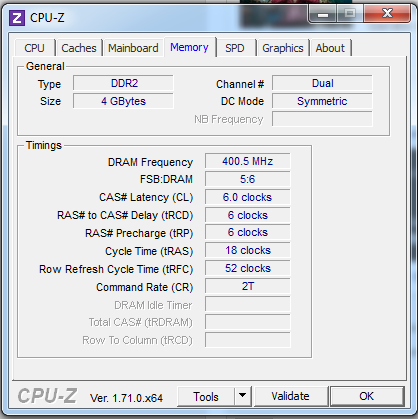Image resolution: width=418 pixels, height=419 pixels.
Task: Open the CPU tab
Action: (x=34, y=48)
